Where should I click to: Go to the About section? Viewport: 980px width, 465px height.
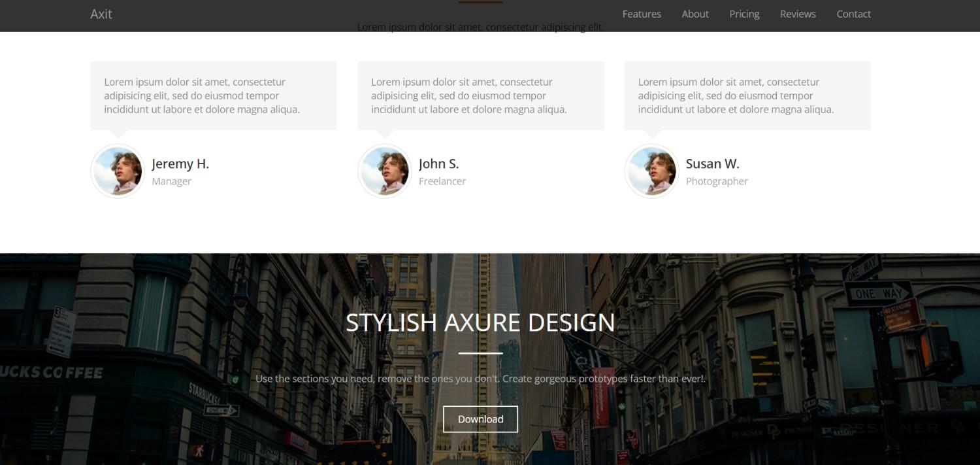[694, 14]
